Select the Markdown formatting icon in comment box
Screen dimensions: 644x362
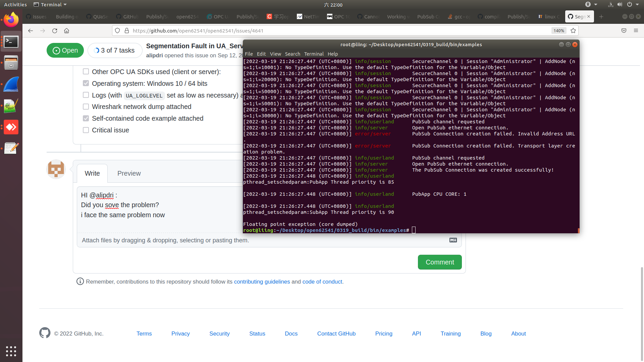tap(453, 240)
